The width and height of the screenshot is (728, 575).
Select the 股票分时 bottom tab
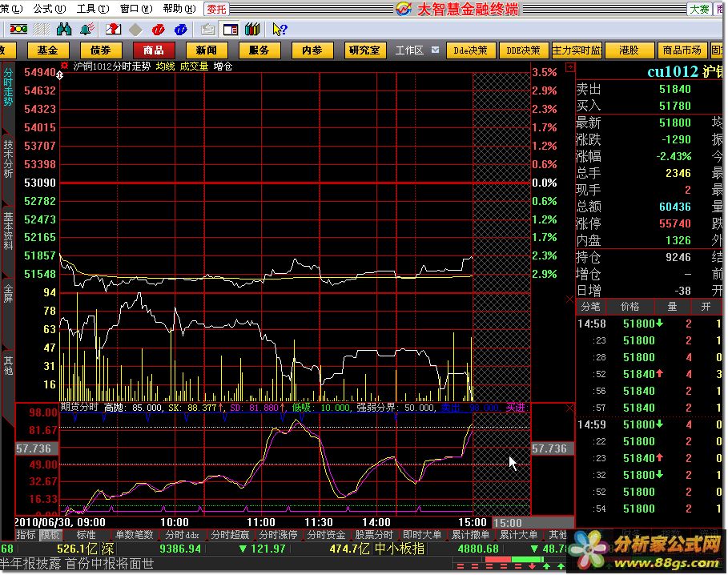coord(374,535)
